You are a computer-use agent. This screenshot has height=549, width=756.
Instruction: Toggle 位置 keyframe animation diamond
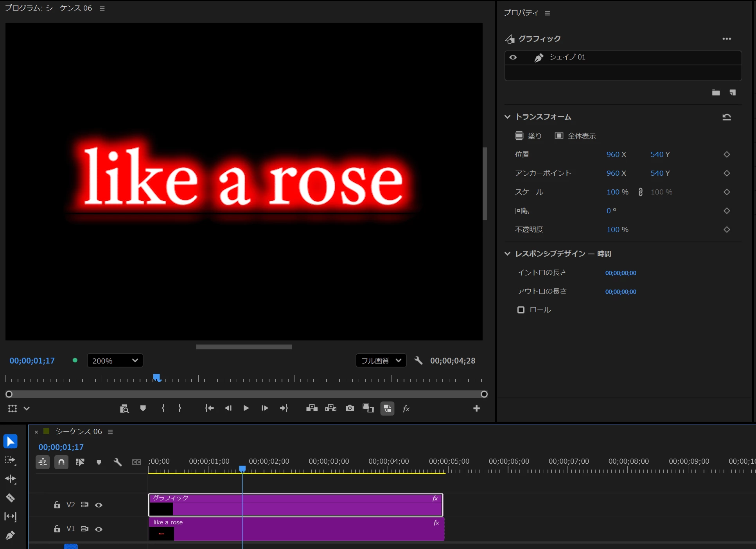[x=727, y=155]
